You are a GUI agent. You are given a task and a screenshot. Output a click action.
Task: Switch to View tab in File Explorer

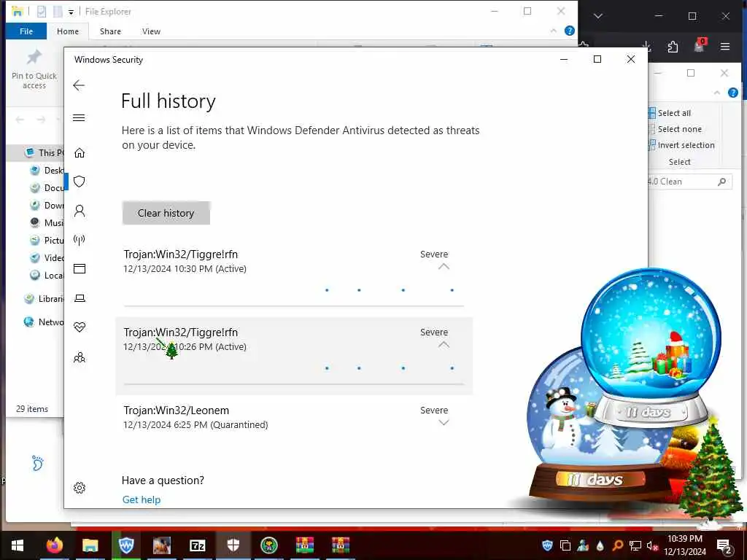pyautogui.click(x=151, y=31)
